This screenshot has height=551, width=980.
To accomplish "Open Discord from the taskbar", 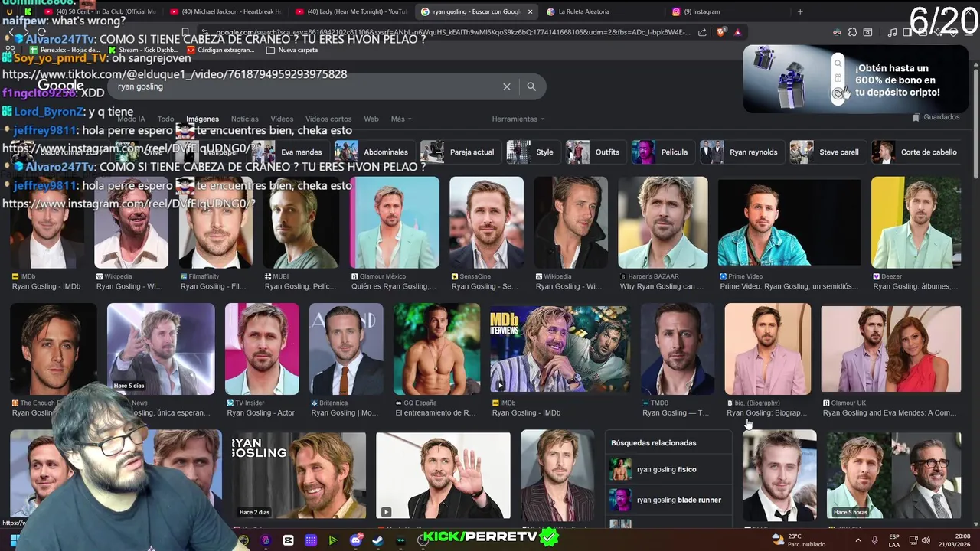I will coord(355,540).
